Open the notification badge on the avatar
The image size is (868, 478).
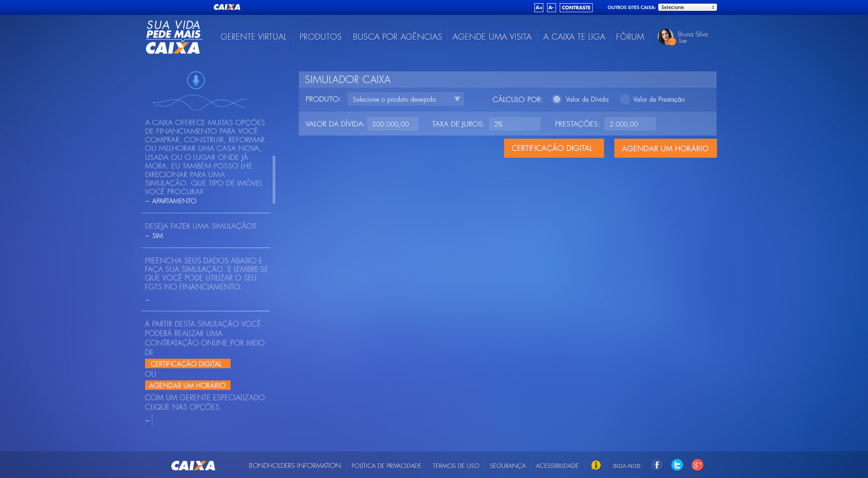coord(672,42)
